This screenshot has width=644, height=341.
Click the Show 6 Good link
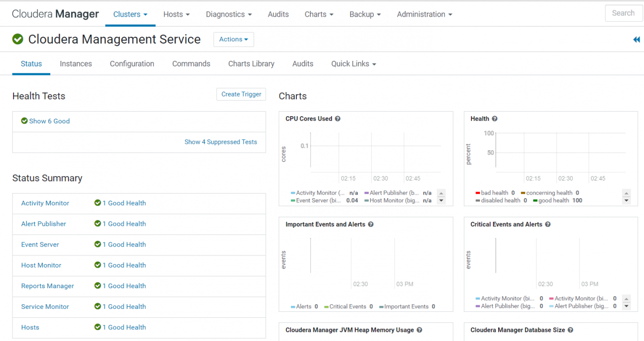(49, 121)
